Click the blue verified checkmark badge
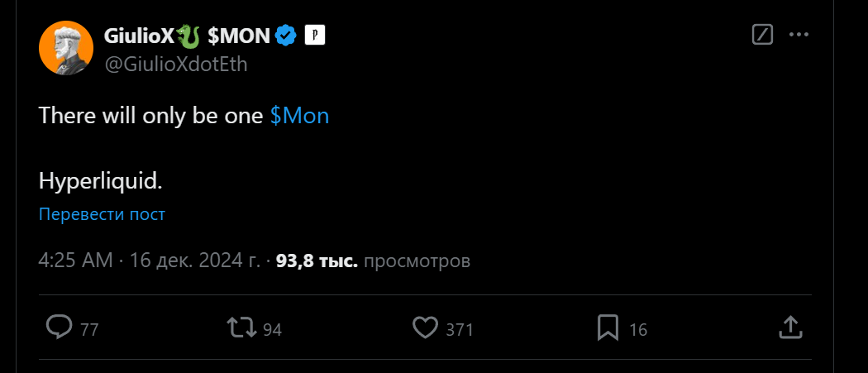Image resolution: width=868 pixels, height=373 pixels. point(287,36)
